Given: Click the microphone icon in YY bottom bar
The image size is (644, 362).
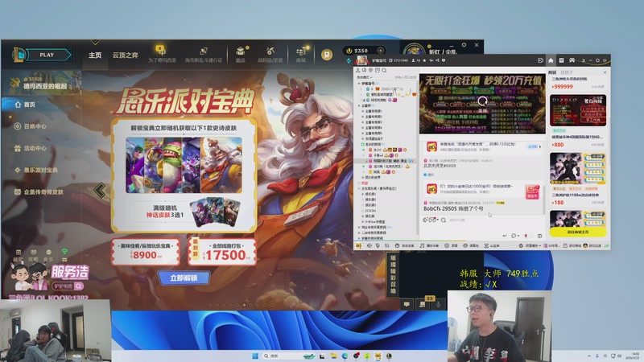Looking at the screenshot, I should click(378, 245).
